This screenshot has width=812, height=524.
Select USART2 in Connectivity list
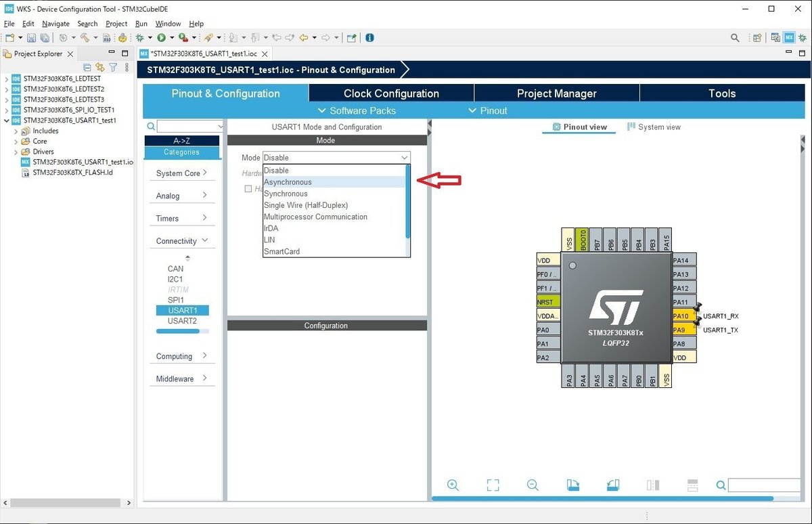click(x=182, y=321)
